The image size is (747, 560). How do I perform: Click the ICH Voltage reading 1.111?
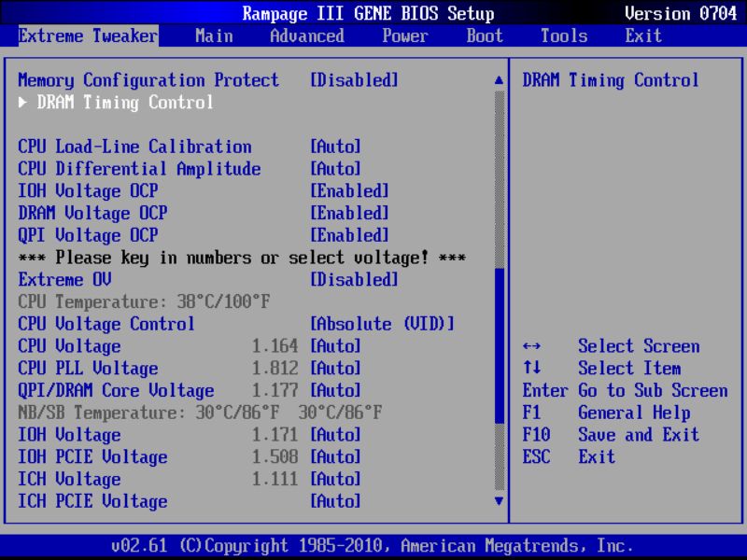pyautogui.click(x=275, y=479)
